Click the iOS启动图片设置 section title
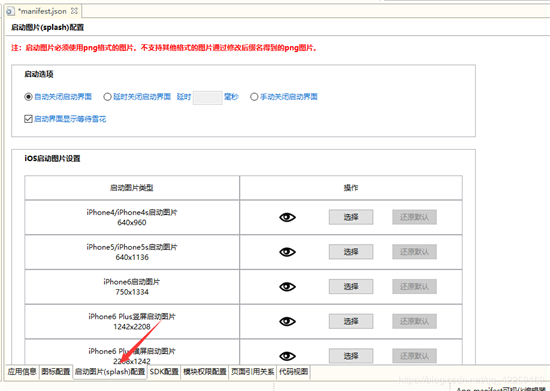This screenshot has width=550, height=391. click(52, 159)
